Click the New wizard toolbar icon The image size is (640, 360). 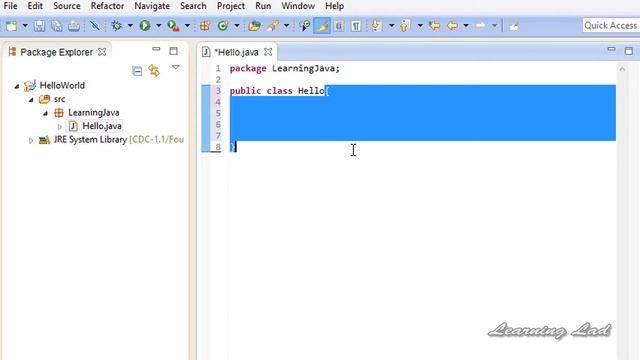(x=11, y=26)
